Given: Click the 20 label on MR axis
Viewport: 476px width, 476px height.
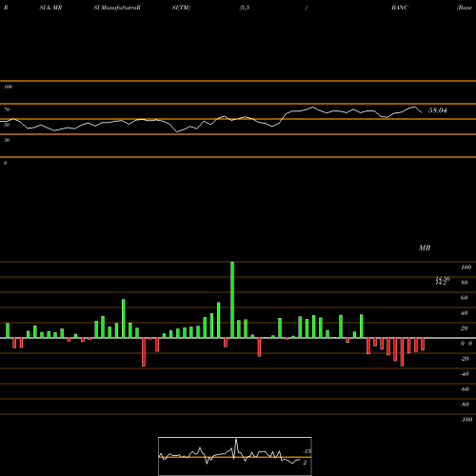Looking at the screenshot, I should 465,328.
